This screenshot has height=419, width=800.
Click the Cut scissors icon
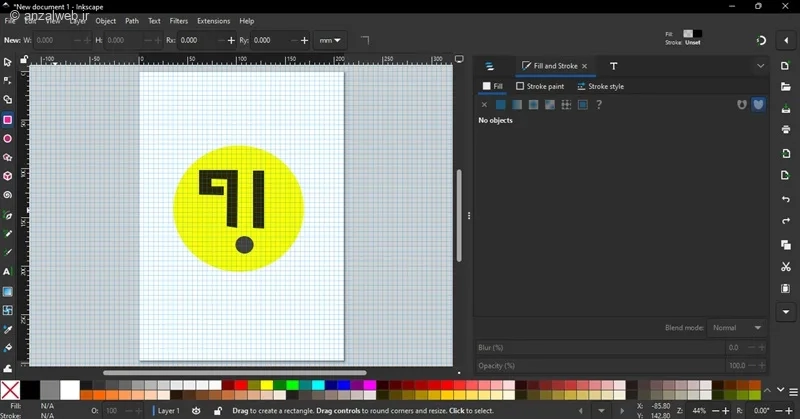(x=786, y=266)
